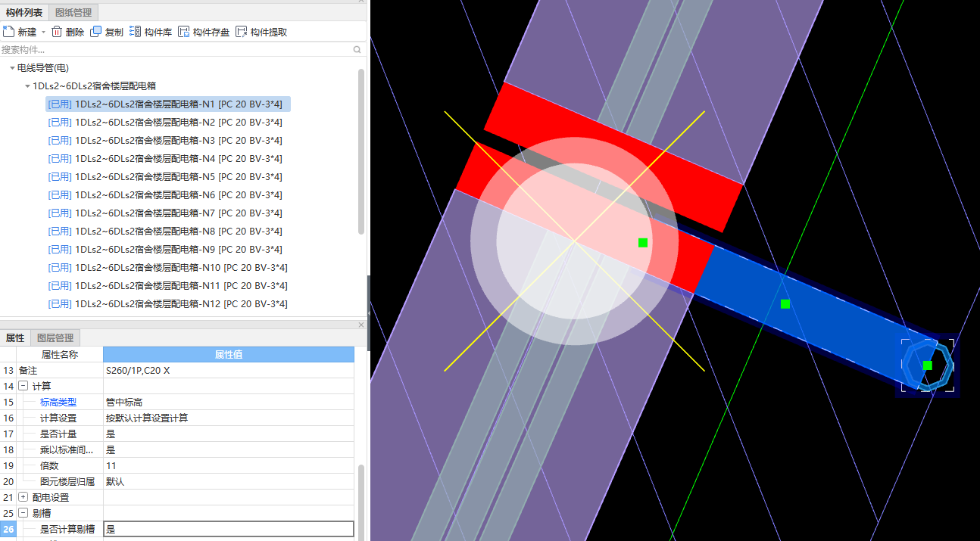
Task: Switch to the 构件列表 tab
Action: 24,12
